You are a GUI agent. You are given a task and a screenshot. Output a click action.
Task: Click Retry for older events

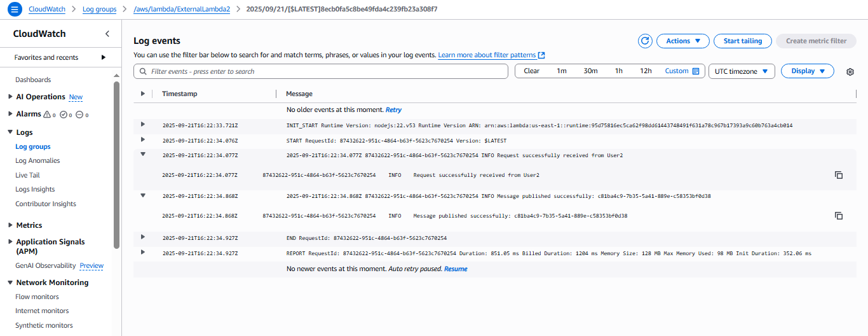pyautogui.click(x=393, y=110)
